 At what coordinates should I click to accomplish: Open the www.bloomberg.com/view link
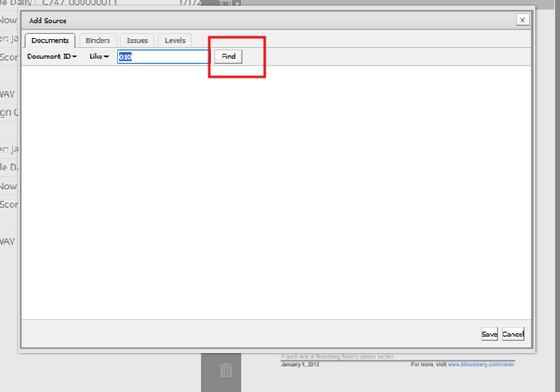481,364
